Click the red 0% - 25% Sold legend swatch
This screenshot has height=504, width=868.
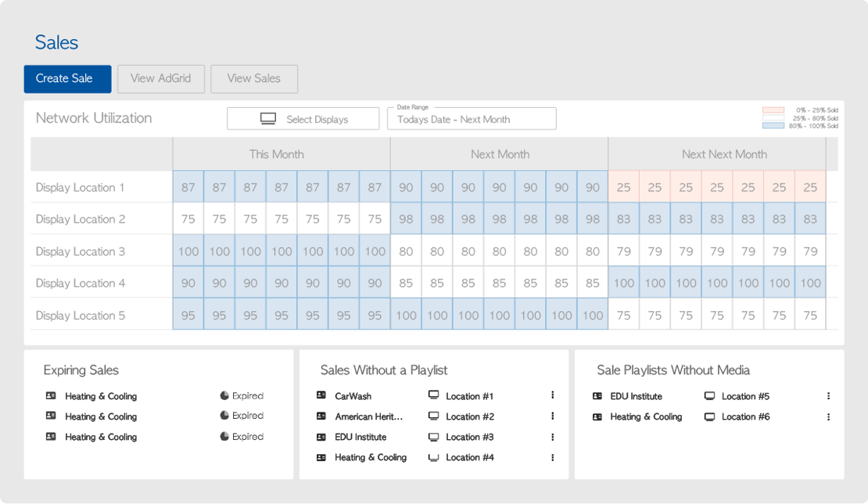[773, 110]
